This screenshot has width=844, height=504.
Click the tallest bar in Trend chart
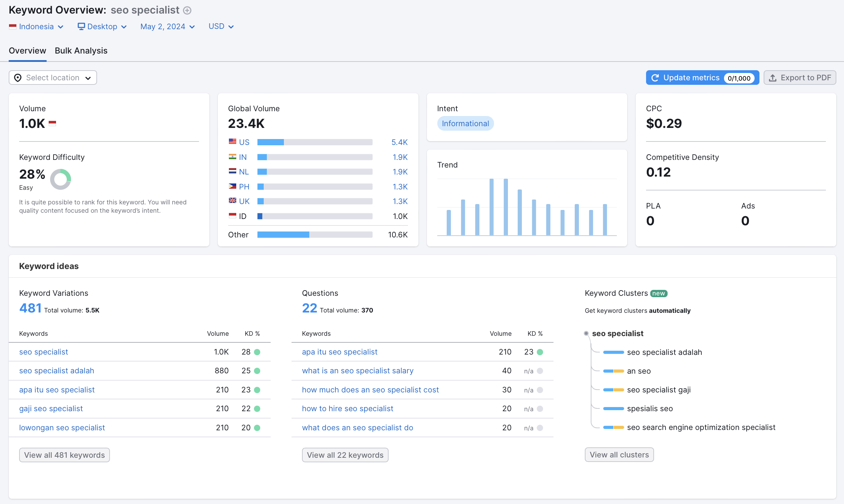point(491,206)
